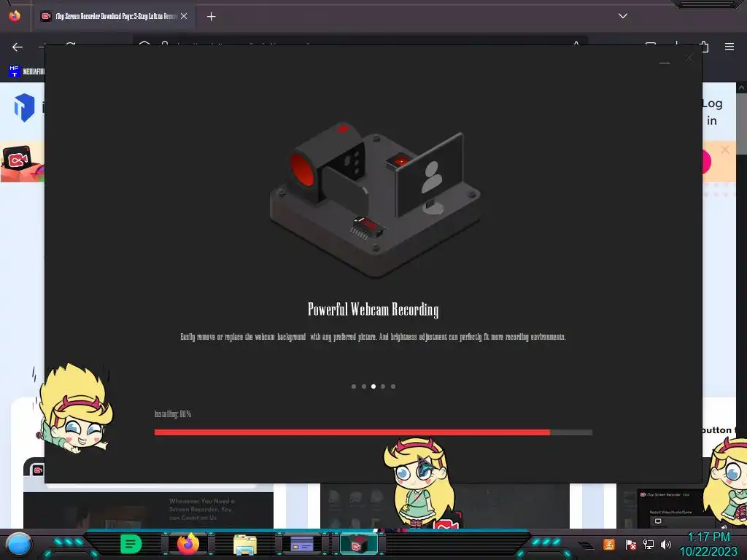The height and width of the screenshot is (560, 747).
Task: Open the volume speaker tray icon
Action: point(666,544)
